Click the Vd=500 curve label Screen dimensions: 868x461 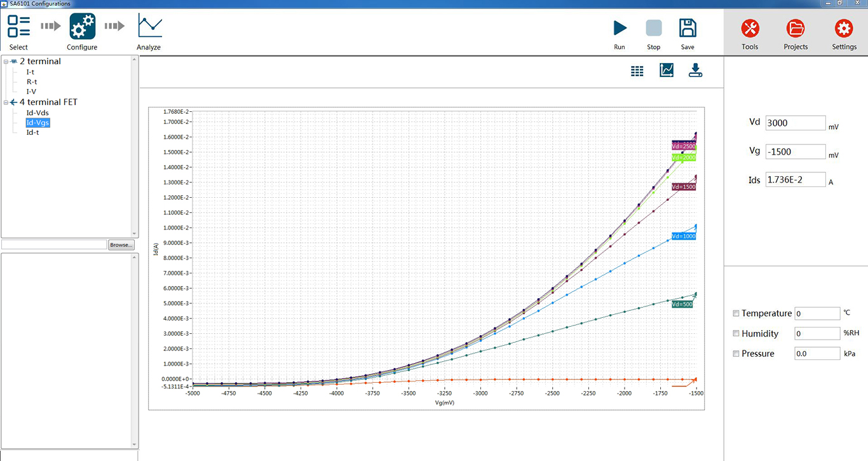coord(682,304)
